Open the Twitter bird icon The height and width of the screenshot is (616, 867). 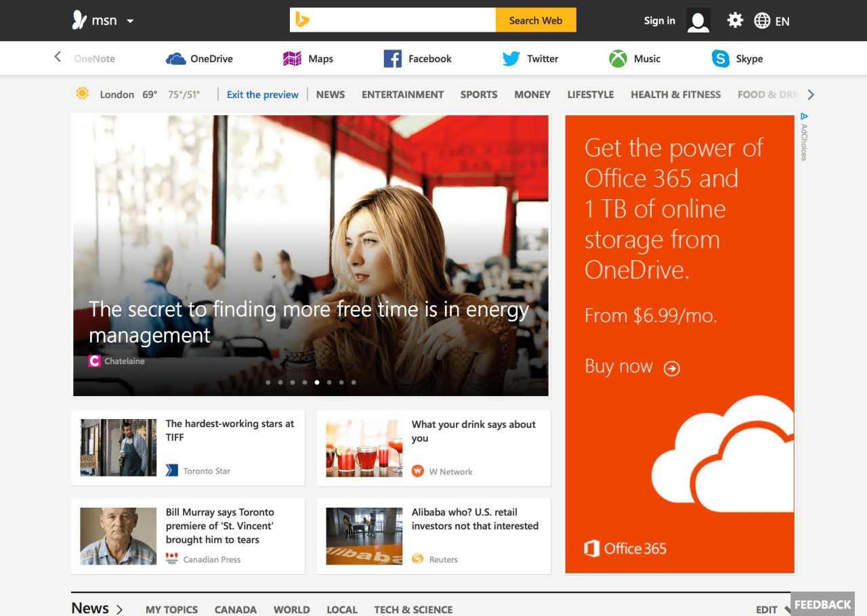pyautogui.click(x=511, y=59)
